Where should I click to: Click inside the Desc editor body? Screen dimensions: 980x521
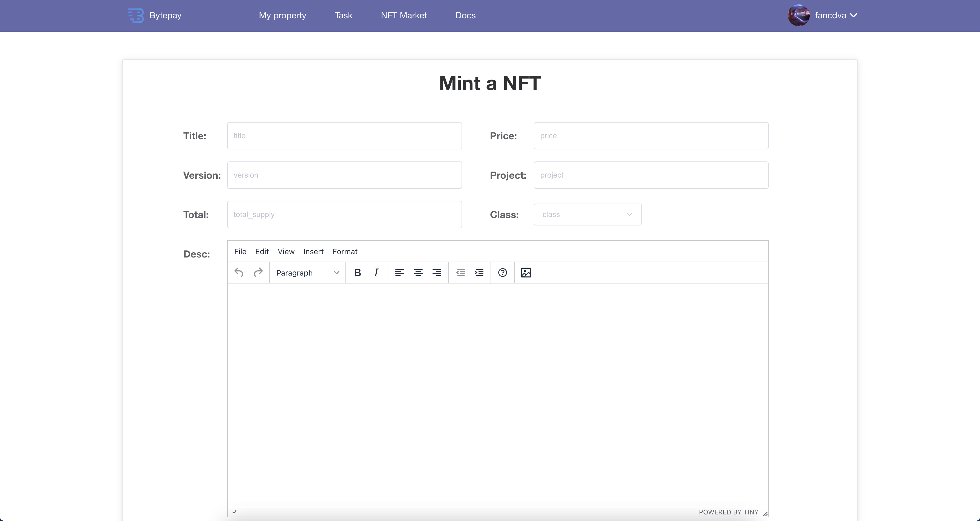click(x=498, y=395)
